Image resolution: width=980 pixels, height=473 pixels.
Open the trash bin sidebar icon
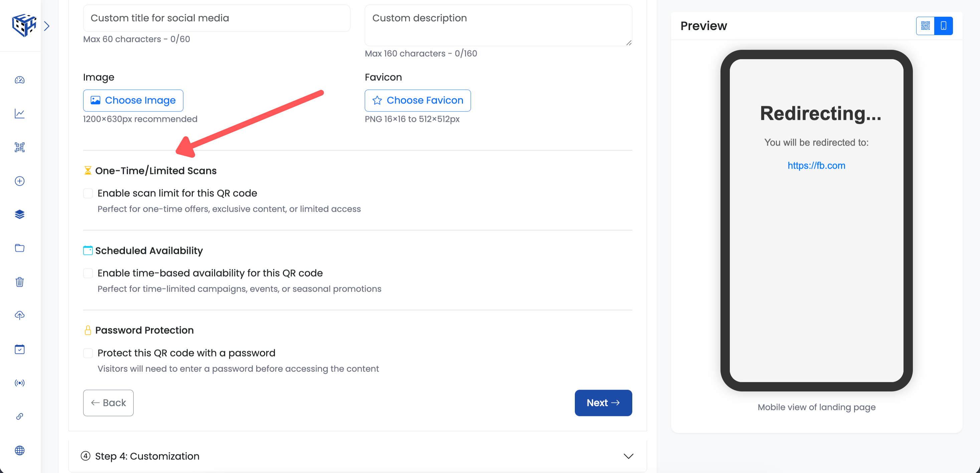(x=20, y=282)
